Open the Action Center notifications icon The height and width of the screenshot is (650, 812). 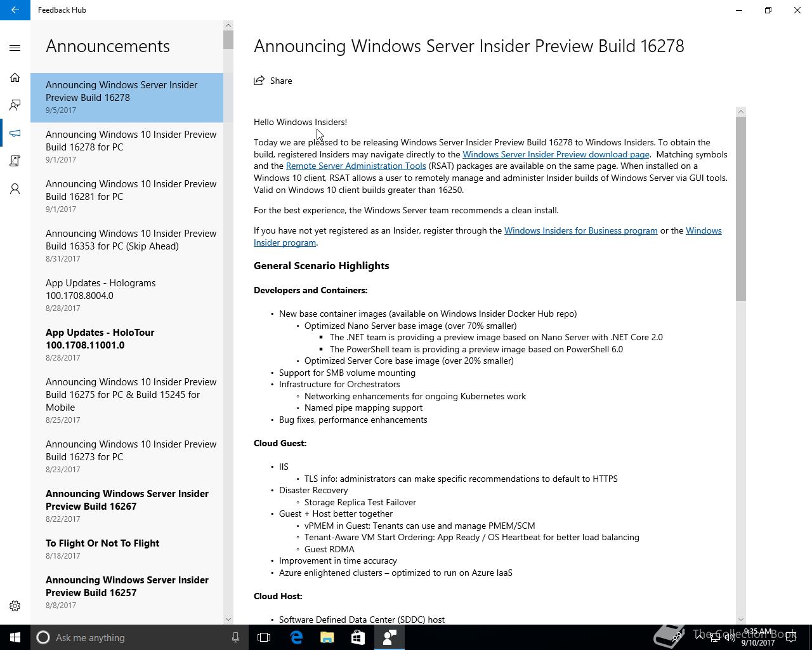791,637
